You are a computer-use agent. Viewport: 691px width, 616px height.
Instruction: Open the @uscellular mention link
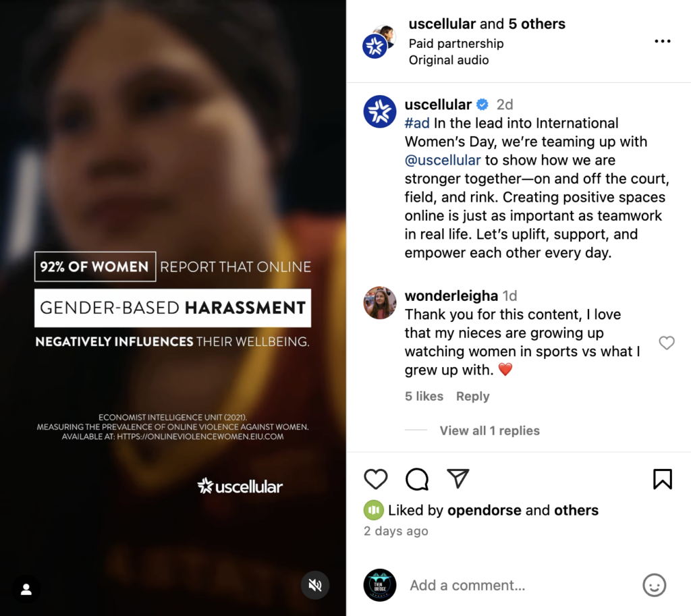click(x=443, y=160)
